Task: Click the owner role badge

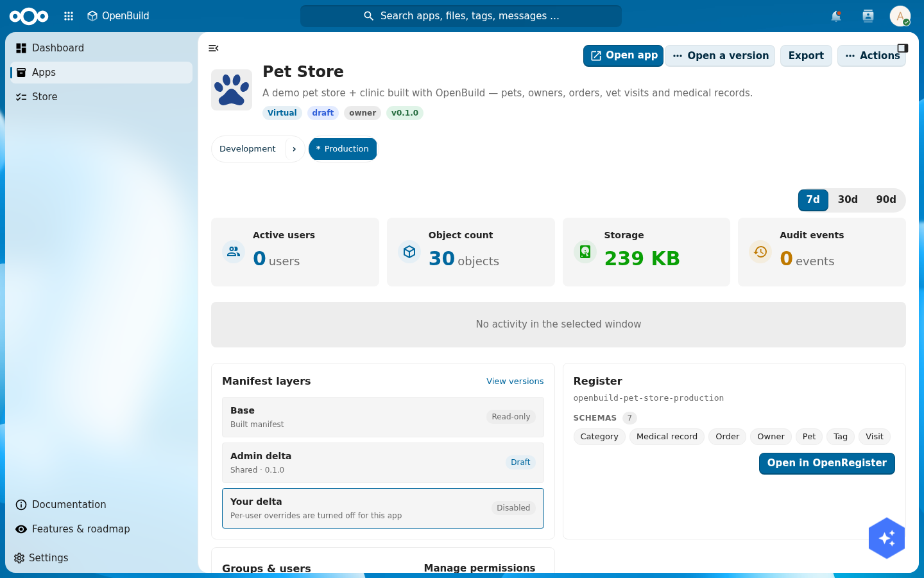Action: (x=363, y=113)
